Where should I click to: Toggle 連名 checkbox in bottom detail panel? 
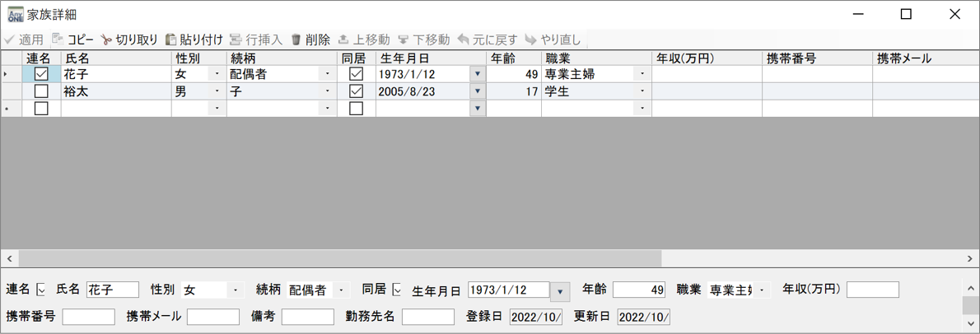(41, 290)
